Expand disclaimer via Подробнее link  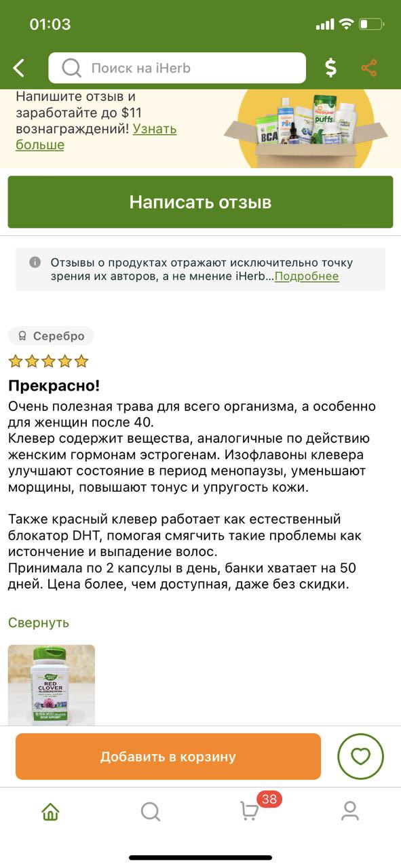click(307, 276)
